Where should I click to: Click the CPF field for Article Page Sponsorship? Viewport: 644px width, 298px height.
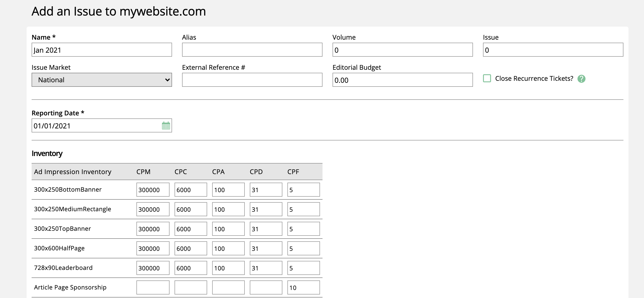[x=303, y=287]
